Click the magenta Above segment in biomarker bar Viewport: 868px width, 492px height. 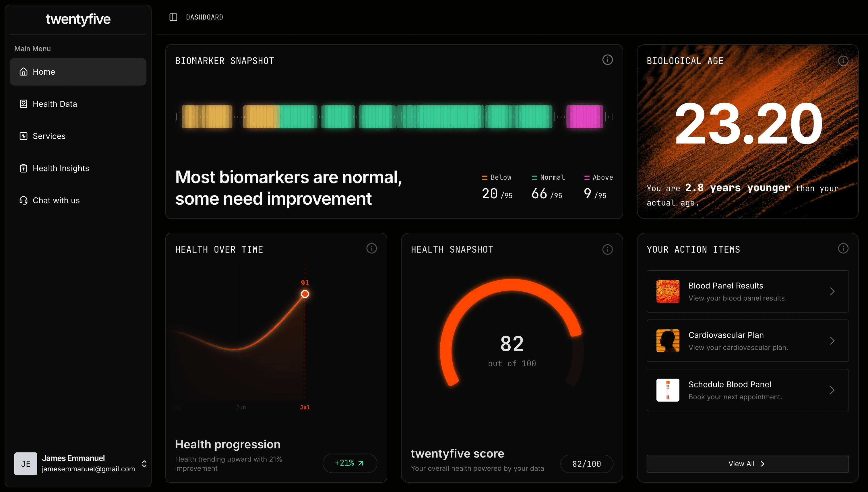tap(584, 117)
